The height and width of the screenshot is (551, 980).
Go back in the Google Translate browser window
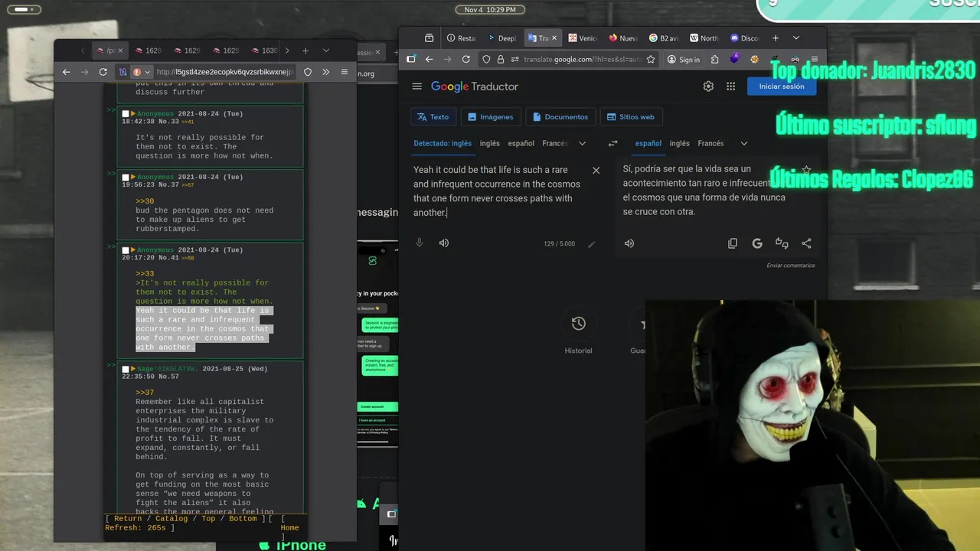430,59
